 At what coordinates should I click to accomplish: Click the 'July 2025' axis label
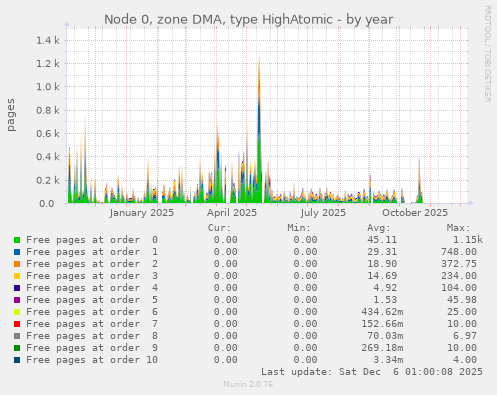click(323, 213)
